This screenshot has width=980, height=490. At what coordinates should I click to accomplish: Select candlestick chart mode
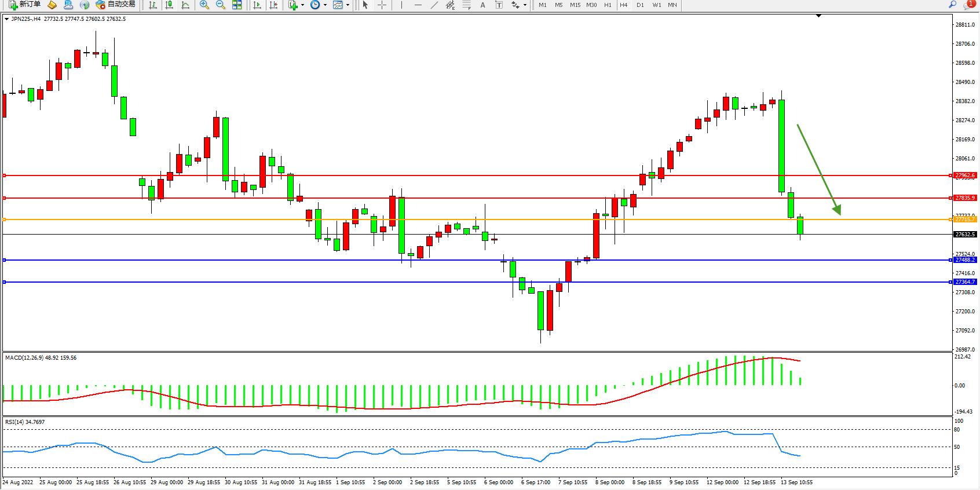169,5
